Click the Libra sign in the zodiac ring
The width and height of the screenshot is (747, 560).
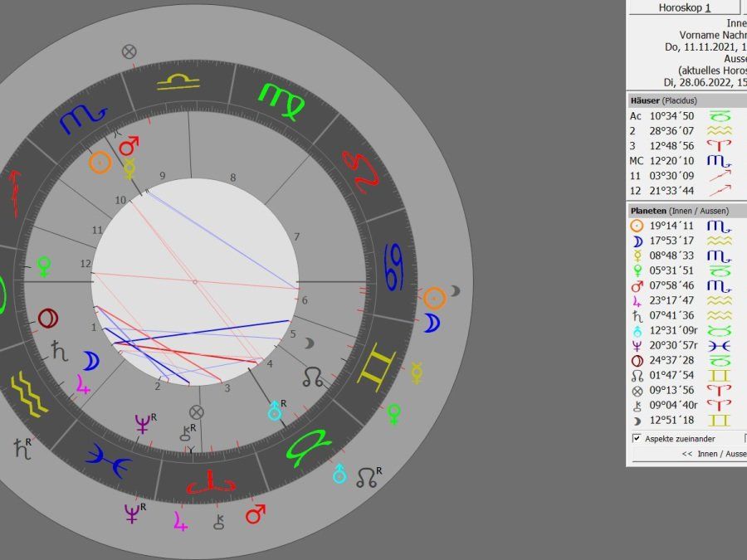[x=178, y=82]
